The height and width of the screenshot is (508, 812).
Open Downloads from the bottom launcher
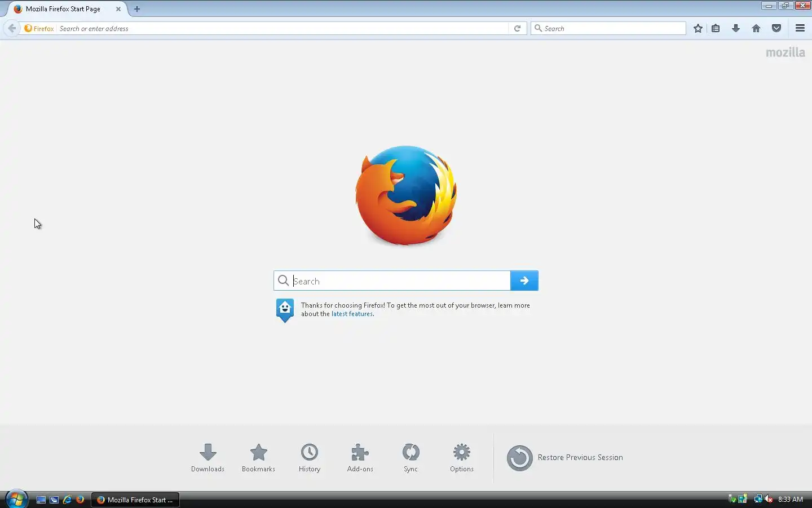click(x=208, y=458)
